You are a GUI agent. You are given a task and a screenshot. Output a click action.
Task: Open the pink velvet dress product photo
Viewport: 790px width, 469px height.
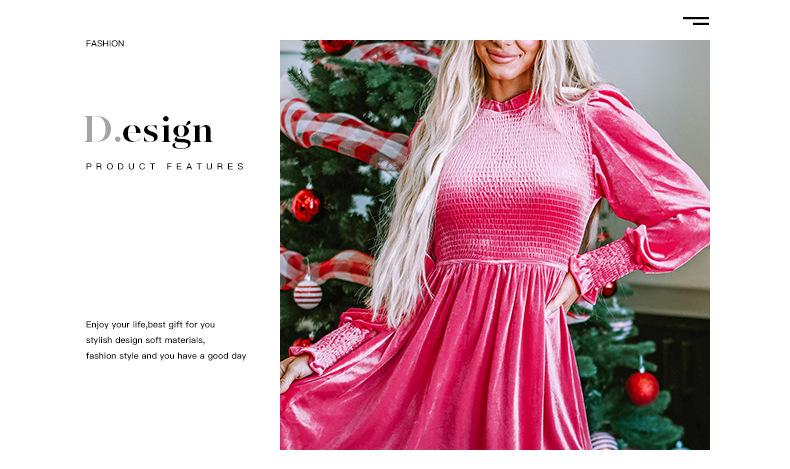[x=495, y=245]
